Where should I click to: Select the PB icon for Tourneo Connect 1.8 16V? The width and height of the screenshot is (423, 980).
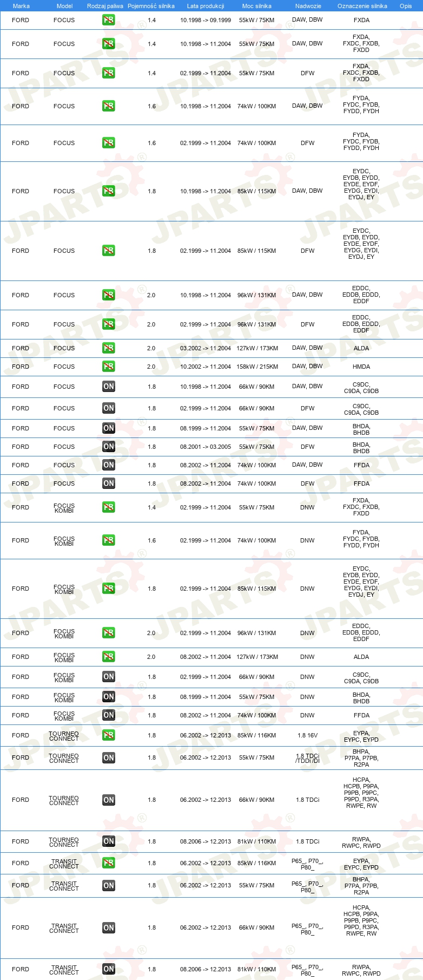(109, 735)
